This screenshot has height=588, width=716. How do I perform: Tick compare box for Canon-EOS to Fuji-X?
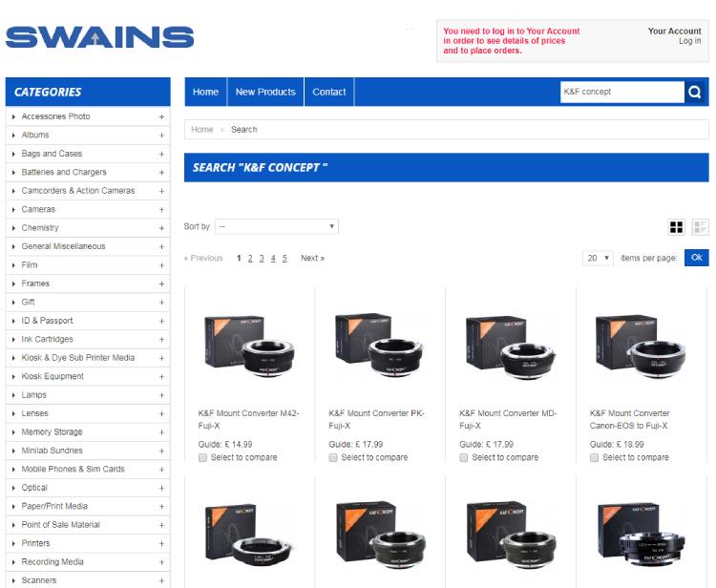595,458
